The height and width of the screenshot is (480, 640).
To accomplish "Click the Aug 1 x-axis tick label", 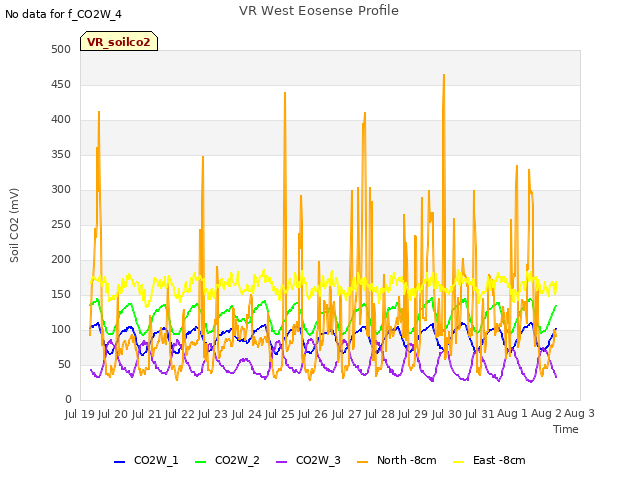I will pyautogui.click(x=512, y=414).
